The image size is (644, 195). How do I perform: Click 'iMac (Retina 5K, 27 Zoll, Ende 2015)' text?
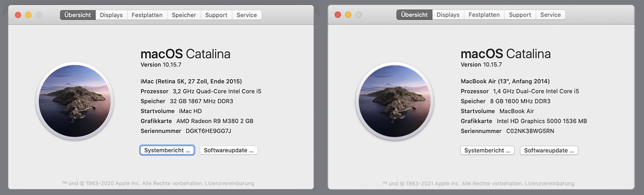(191, 81)
